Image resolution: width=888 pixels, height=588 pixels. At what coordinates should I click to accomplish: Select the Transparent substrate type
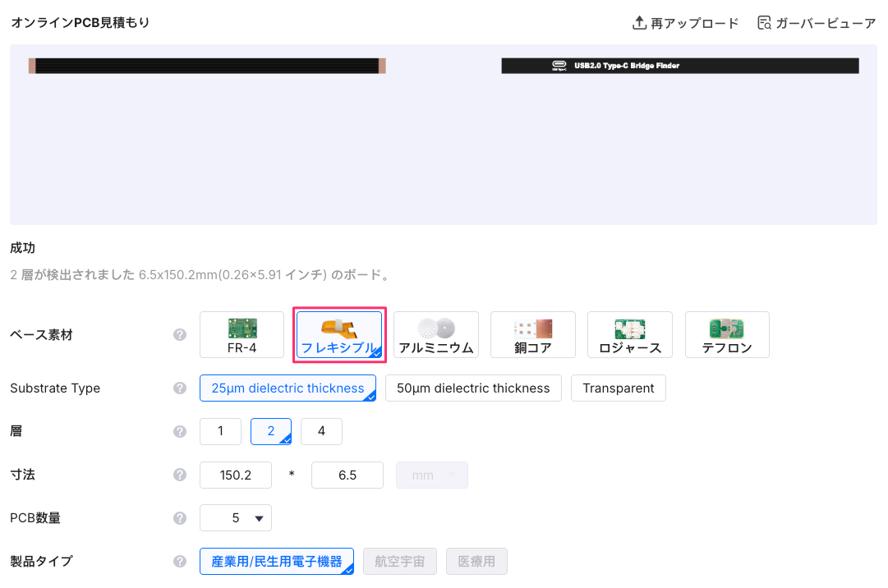(618, 388)
